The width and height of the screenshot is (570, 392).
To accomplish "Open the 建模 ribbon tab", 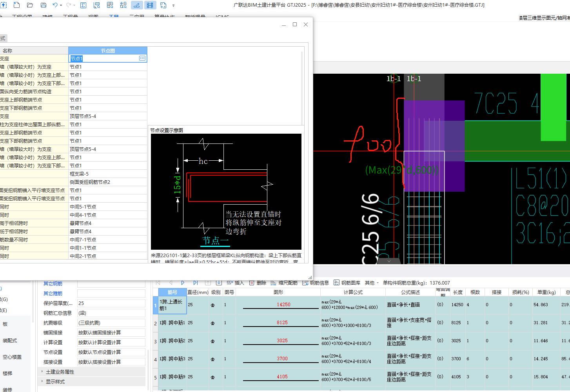I will (x=47, y=17).
